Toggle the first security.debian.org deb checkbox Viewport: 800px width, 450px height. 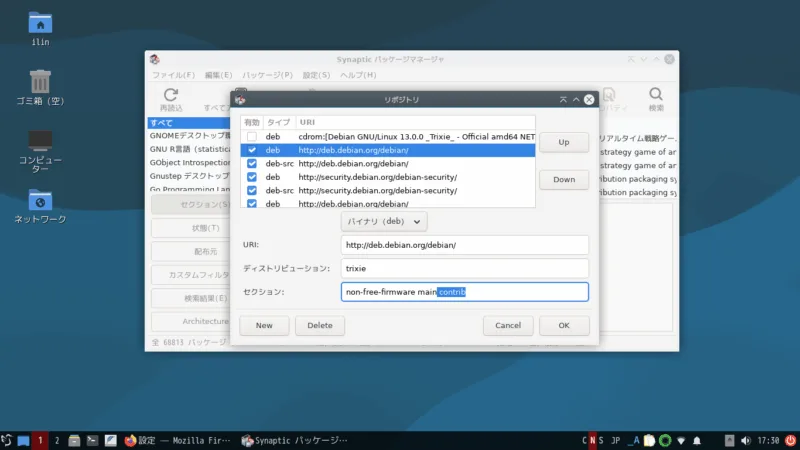point(252,177)
